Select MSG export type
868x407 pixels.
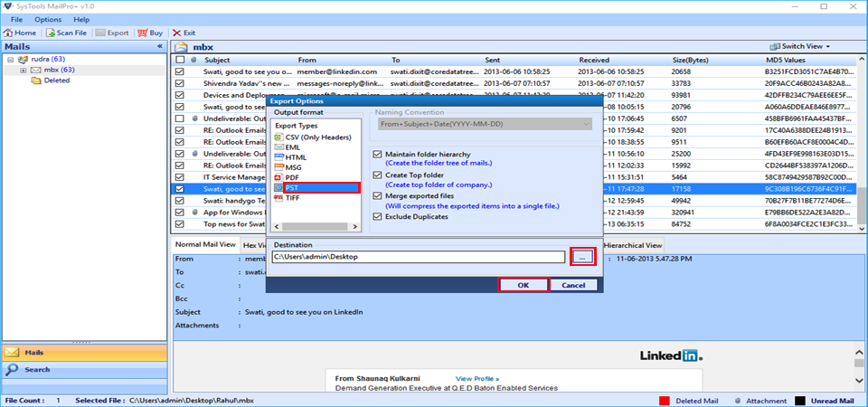tap(288, 167)
